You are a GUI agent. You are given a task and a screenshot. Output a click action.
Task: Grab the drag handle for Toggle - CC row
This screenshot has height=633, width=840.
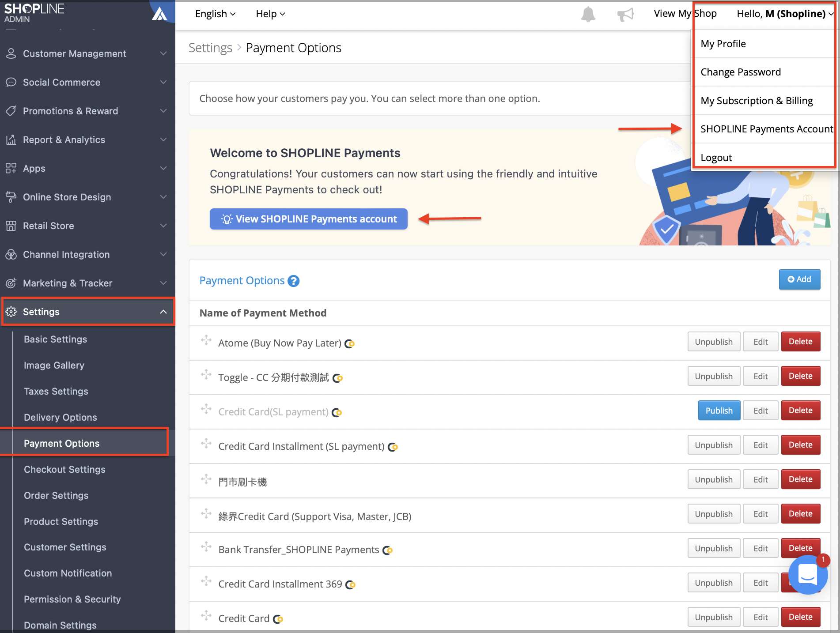206,374
